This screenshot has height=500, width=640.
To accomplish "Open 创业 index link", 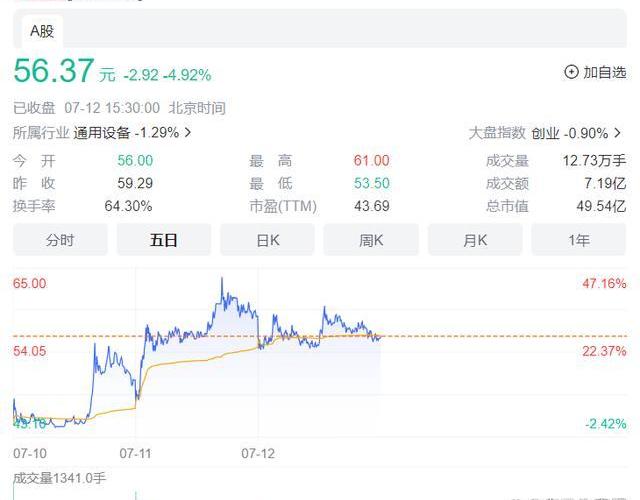I will pyautogui.click(x=545, y=132).
